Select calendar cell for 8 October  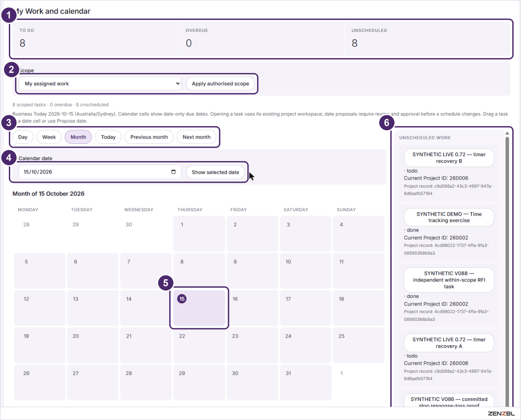point(199,270)
